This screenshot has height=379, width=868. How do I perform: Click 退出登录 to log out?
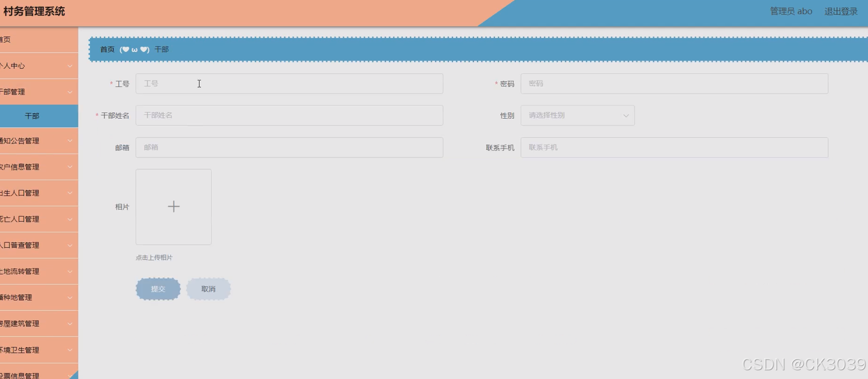point(841,11)
